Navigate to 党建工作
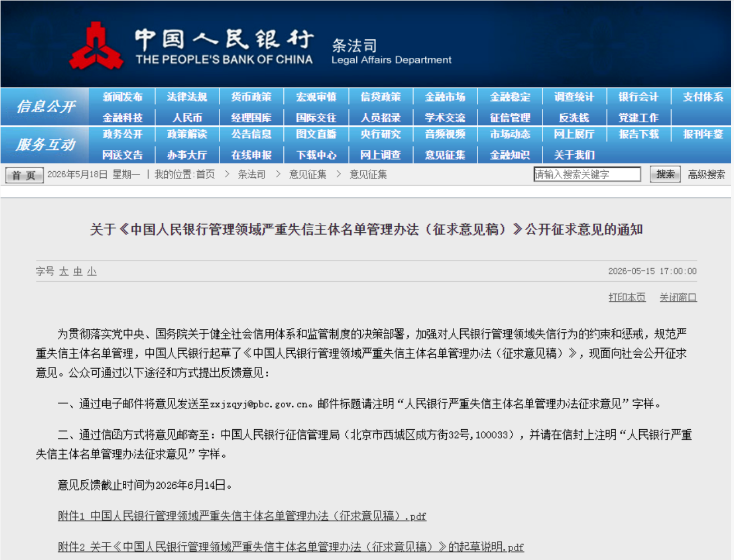 (639, 118)
